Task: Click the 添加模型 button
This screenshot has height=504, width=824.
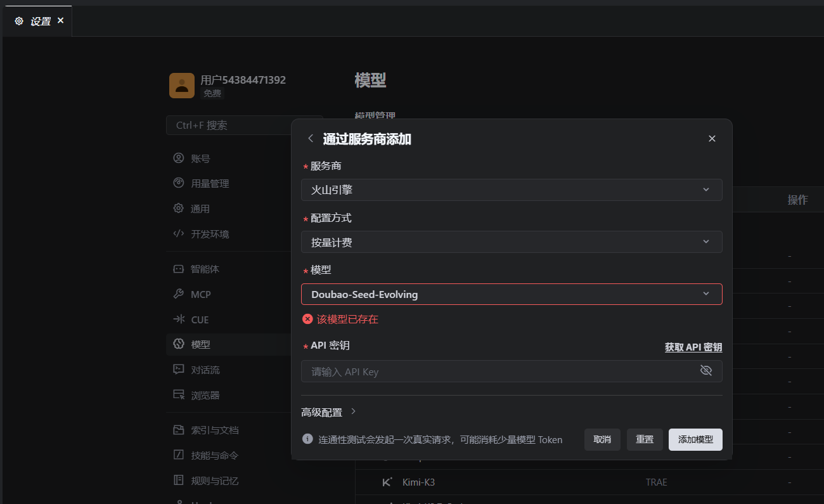Action: (x=695, y=439)
